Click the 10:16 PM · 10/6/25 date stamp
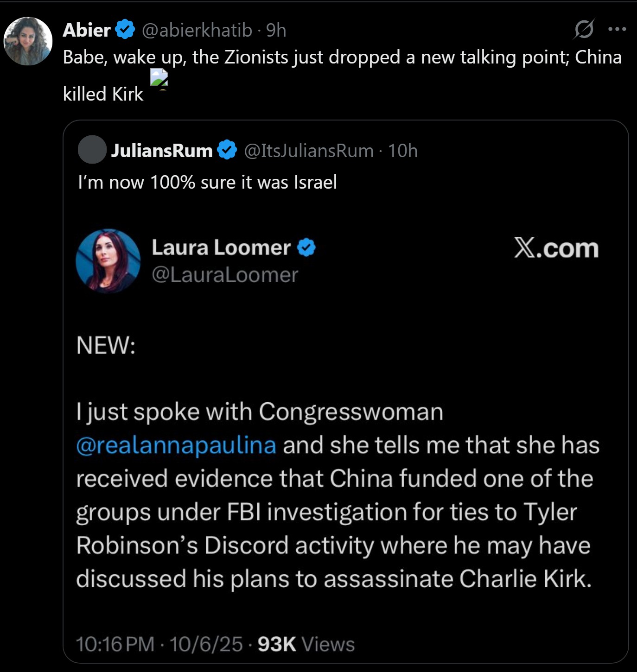Screen dimensions: 637x672 click(x=159, y=644)
